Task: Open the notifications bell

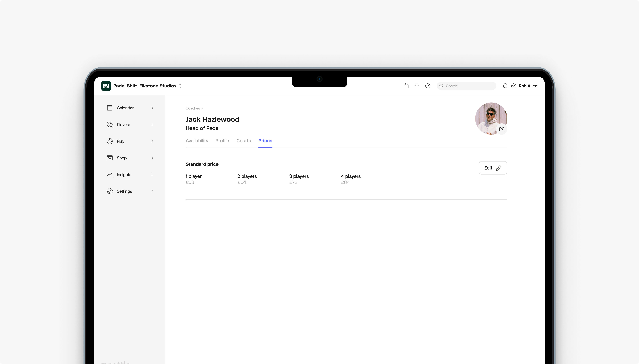Action: point(505,86)
